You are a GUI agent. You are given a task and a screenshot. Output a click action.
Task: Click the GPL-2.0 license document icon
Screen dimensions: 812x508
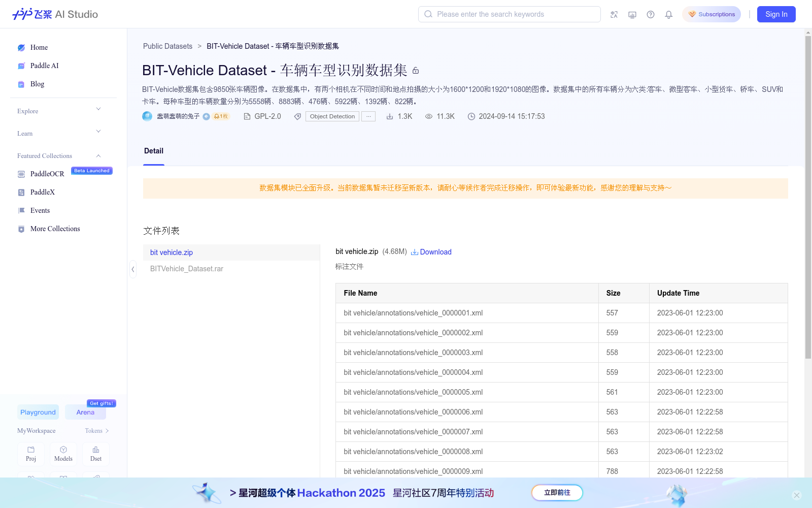(x=247, y=116)
